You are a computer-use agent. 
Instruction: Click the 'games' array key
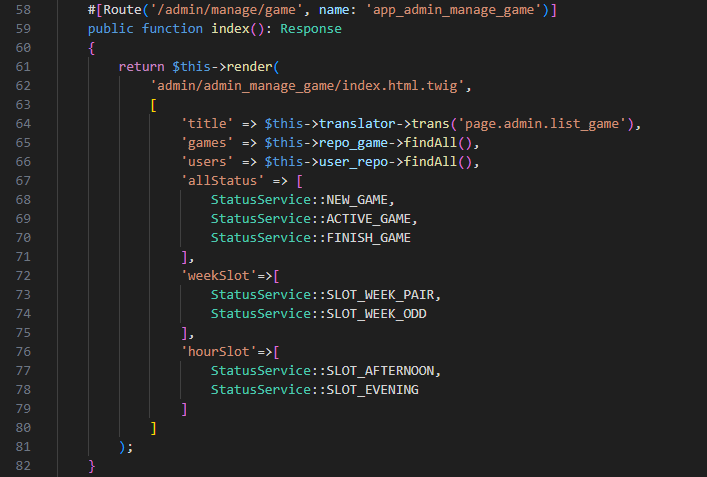[207, 143]
